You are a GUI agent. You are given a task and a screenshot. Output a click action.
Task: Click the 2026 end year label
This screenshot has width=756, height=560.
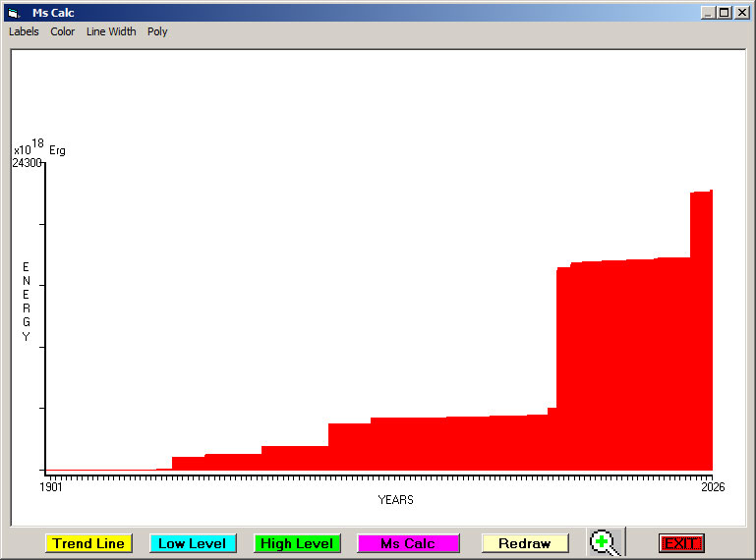coord(713,486)
